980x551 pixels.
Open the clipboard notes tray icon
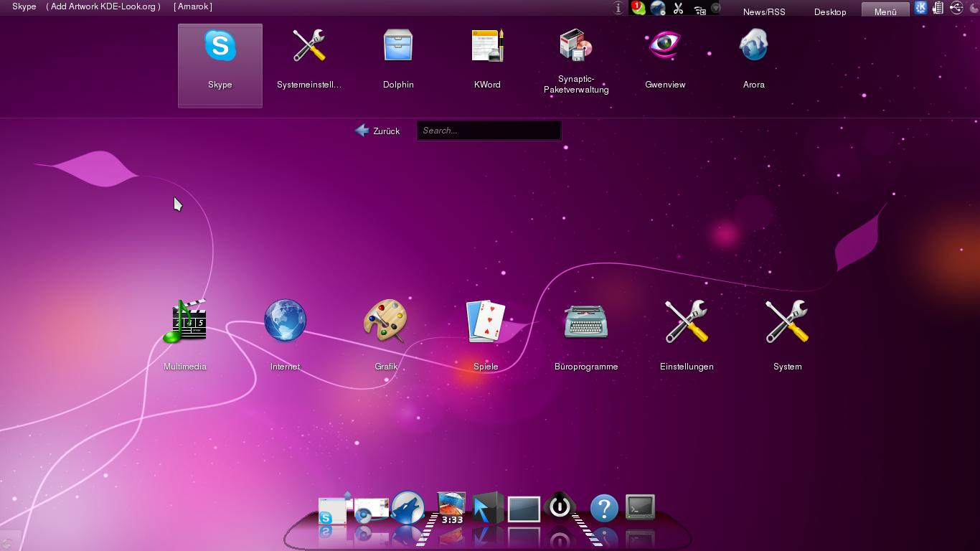point(938,8)
